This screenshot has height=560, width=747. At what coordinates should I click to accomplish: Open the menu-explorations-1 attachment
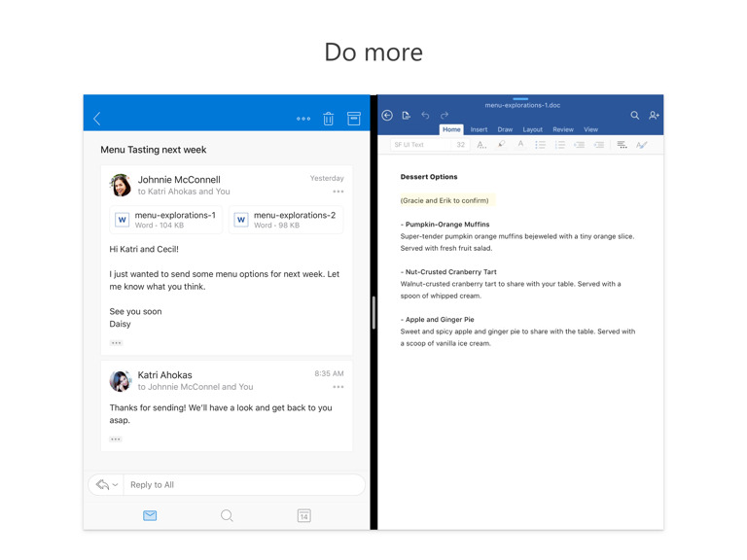(x=166, y=220)
